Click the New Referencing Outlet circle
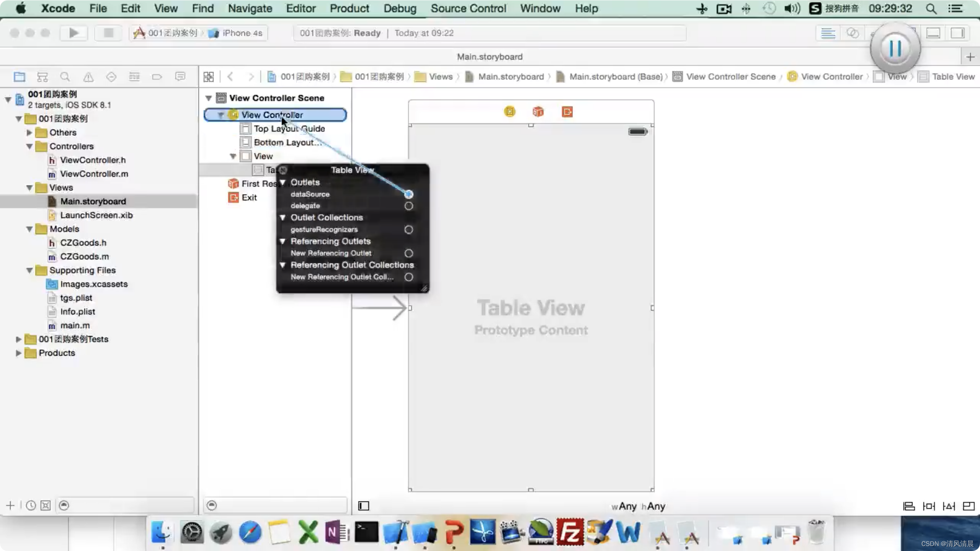The width and height of the screenshot is (980, 551). tap(408, 253)
